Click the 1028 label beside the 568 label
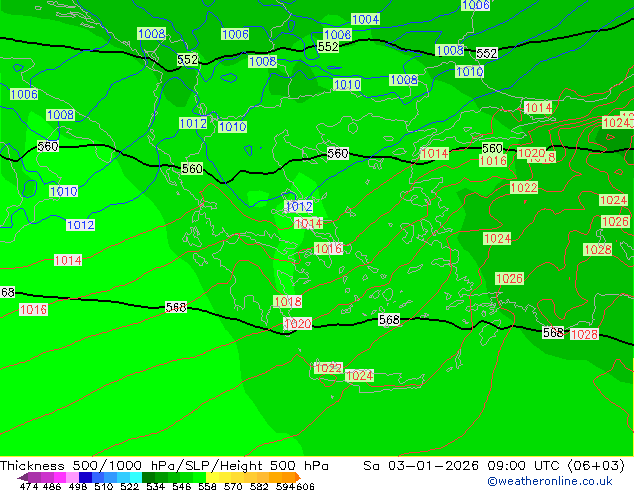The image size is (634, 490). pos(584,334)
